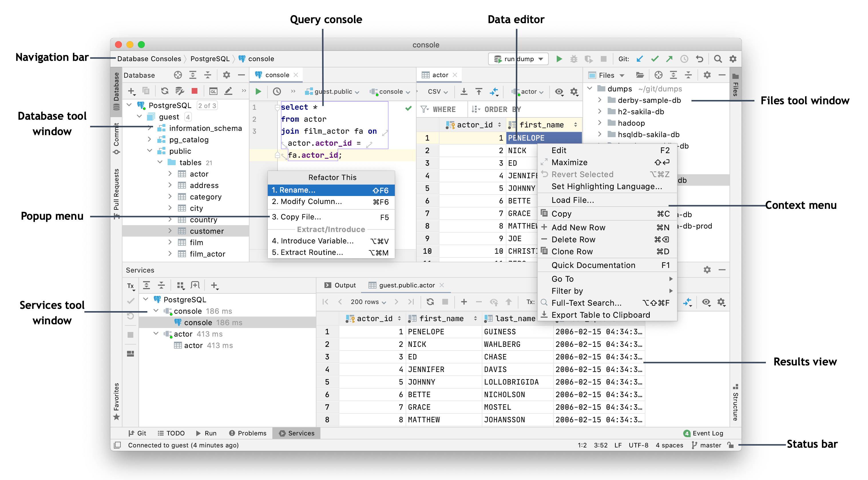Click the reload page icon in results toolbar
This screenshot has height=480, width=868.
tap(430, 302)
